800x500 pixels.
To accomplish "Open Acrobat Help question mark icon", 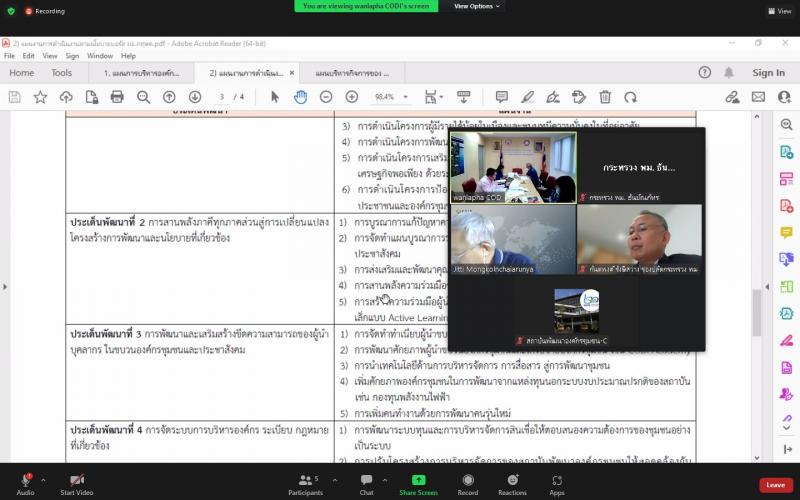I will 705,72.
